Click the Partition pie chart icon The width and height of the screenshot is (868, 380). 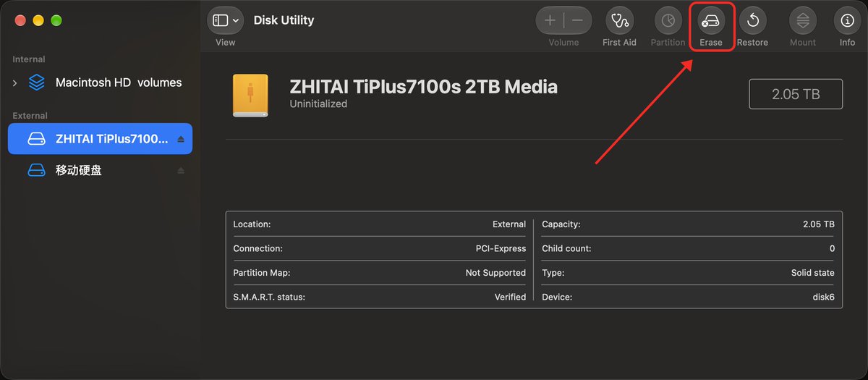point(668,21)
